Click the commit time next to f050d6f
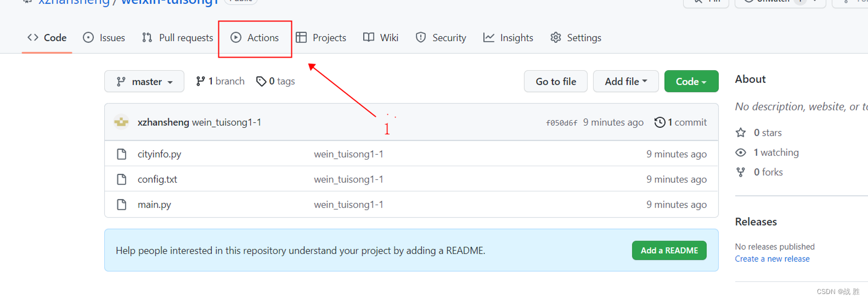868x300 pixels. click(x=613, y=122)
